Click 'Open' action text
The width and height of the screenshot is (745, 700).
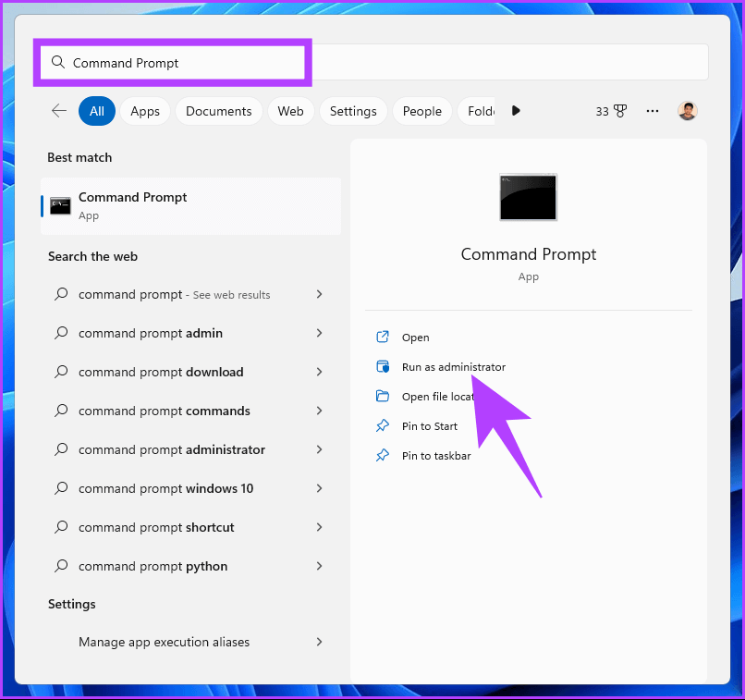pos(415,338)
